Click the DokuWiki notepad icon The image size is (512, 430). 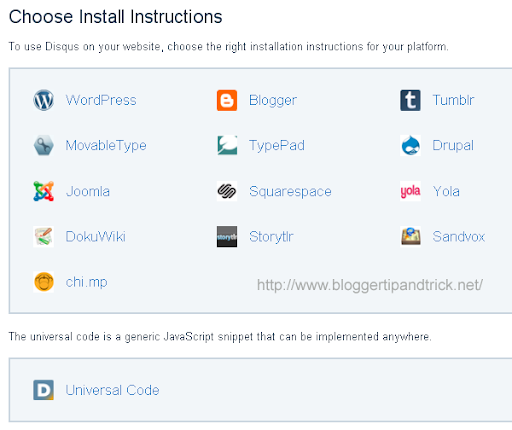(43, 237)
